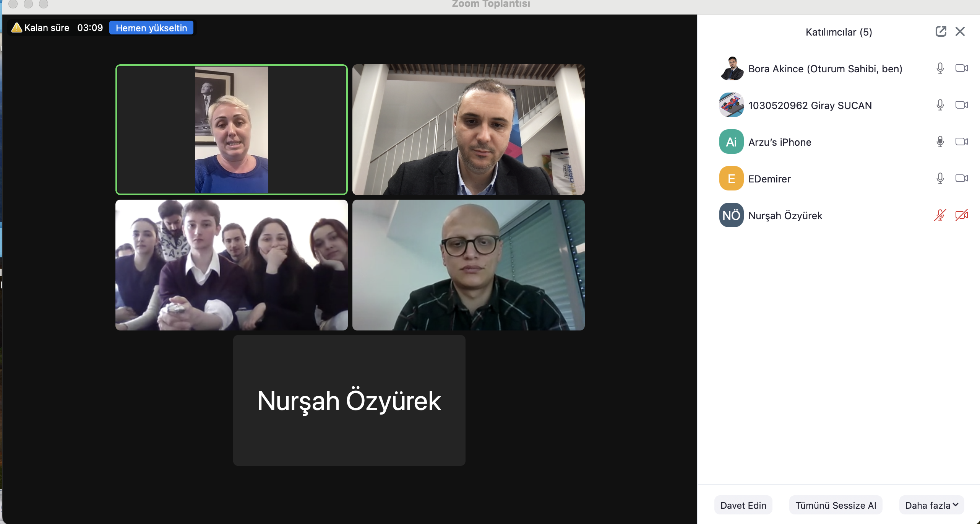Click Nurşah Özyürek's muted microphone icon

click(x=940, y=215)
